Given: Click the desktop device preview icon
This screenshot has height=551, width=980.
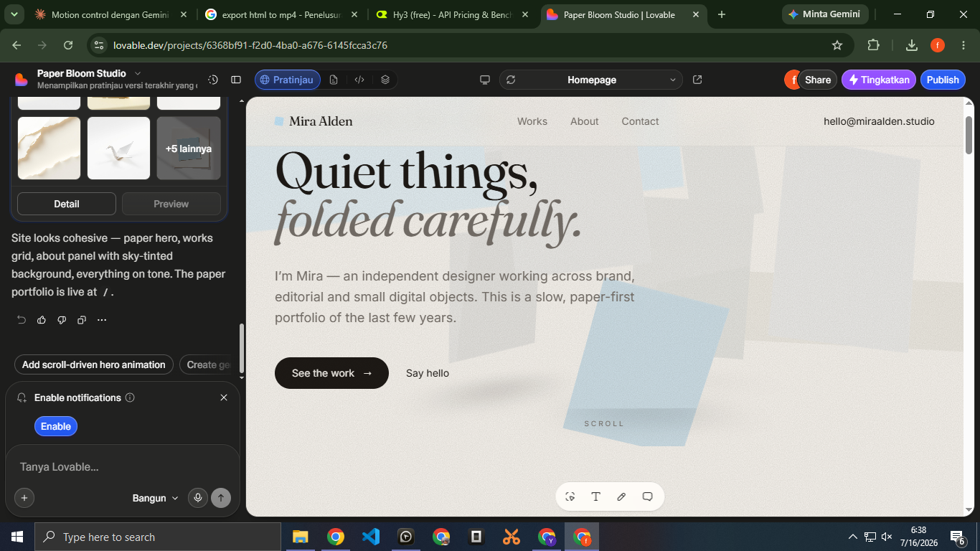Looking at the screenshot, I should (485, 80).
